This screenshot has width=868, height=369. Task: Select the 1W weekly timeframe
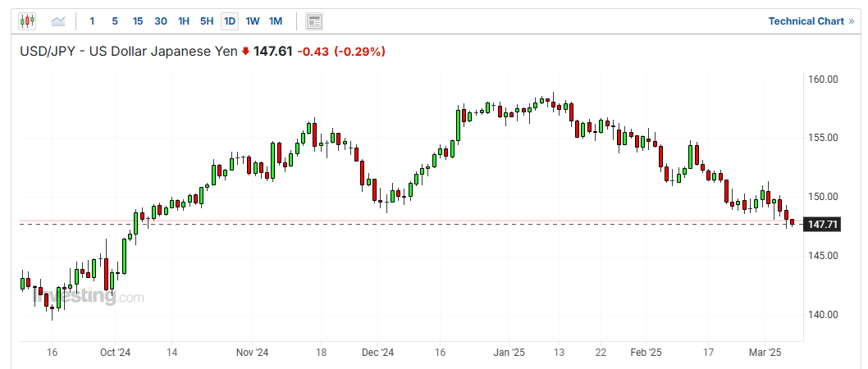(253, 21)
